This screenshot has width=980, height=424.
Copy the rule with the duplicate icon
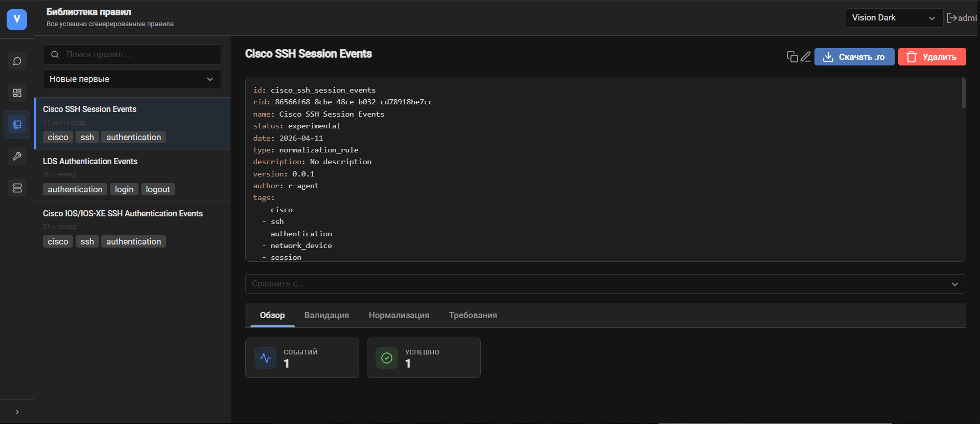point(792,57)
